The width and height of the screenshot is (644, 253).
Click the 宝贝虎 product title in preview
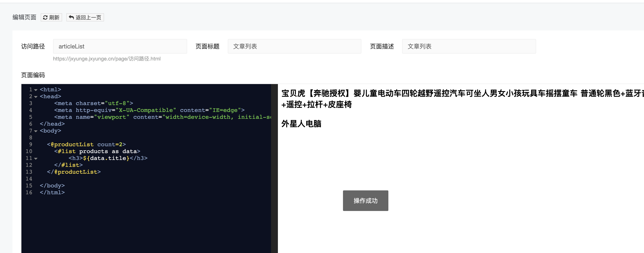(462, 99)
